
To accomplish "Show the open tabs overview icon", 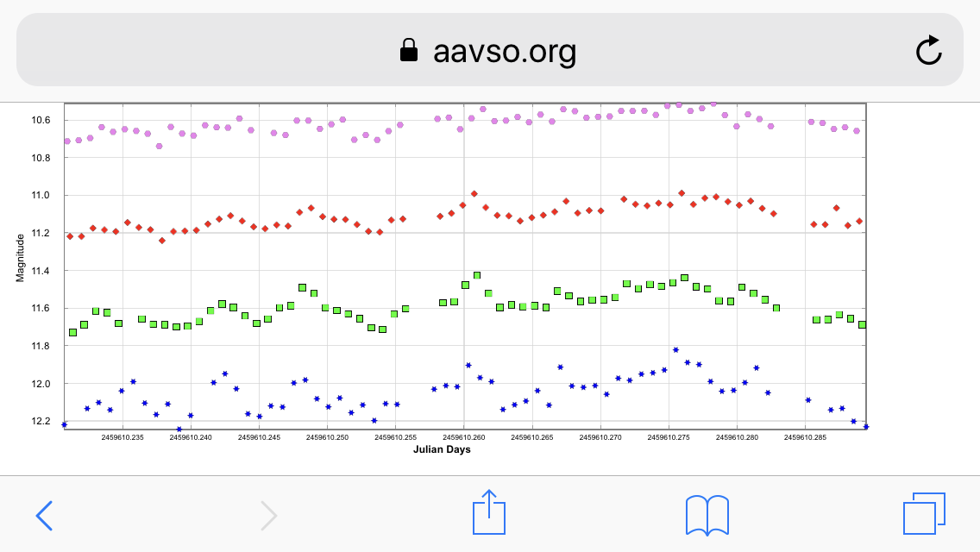I will [x=924, y=514].
